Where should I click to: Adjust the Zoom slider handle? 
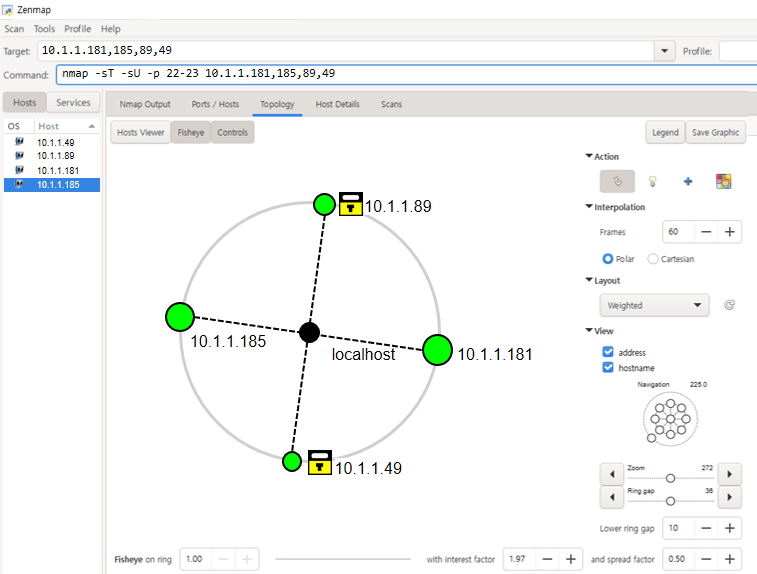click(670, 478)
